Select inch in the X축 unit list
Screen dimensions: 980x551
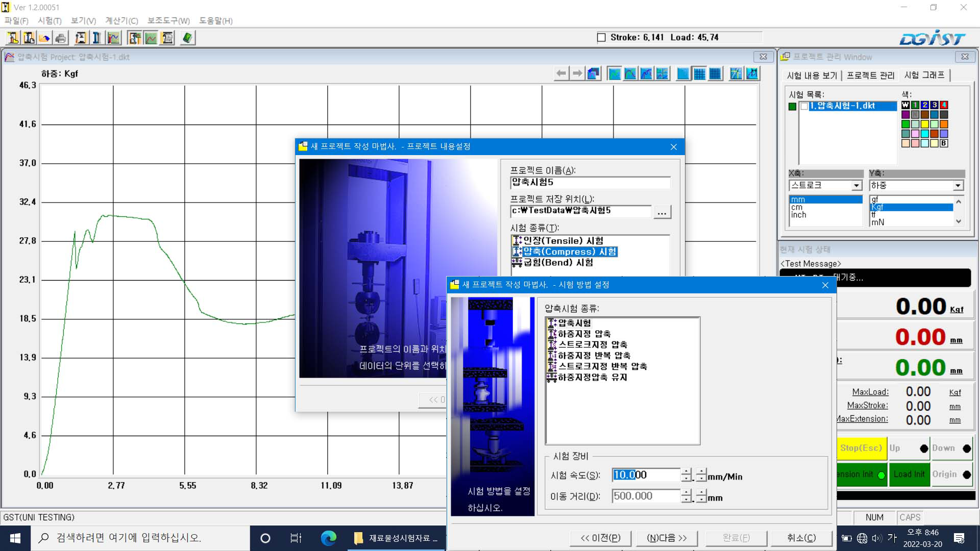(799, 215)
